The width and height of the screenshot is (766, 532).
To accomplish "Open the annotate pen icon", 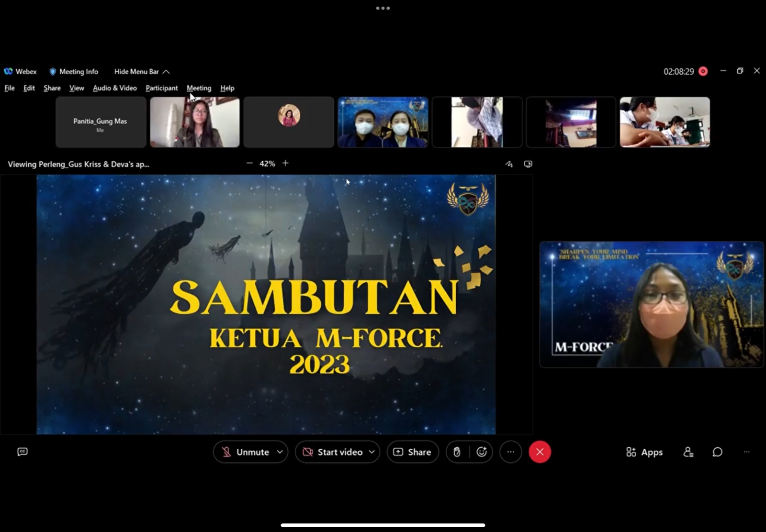I will (x=509, y=164).
